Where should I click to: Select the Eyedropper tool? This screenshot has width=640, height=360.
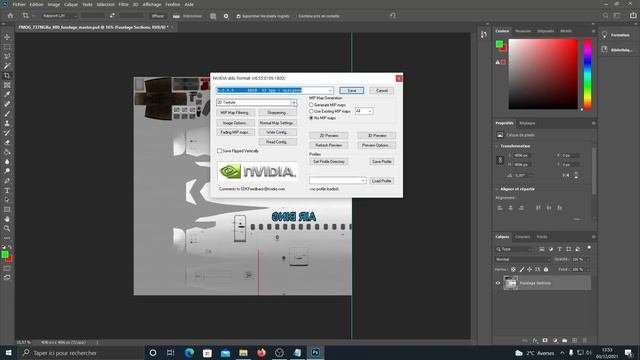point(7,95)
